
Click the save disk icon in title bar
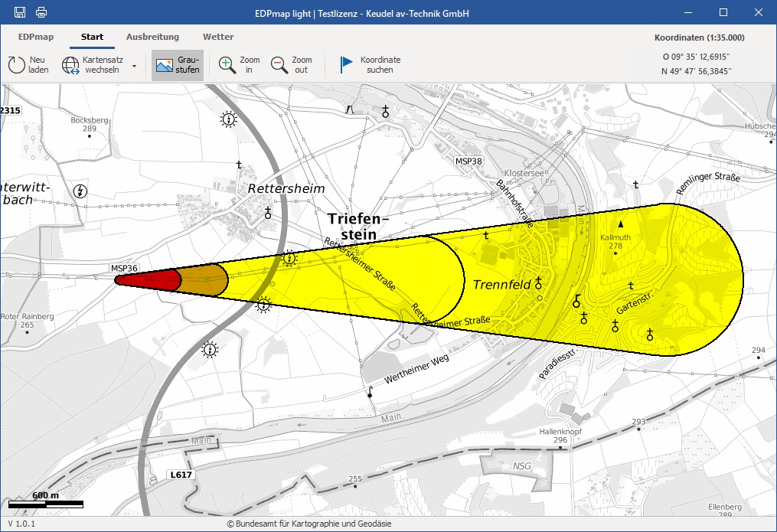pos(20,12)
